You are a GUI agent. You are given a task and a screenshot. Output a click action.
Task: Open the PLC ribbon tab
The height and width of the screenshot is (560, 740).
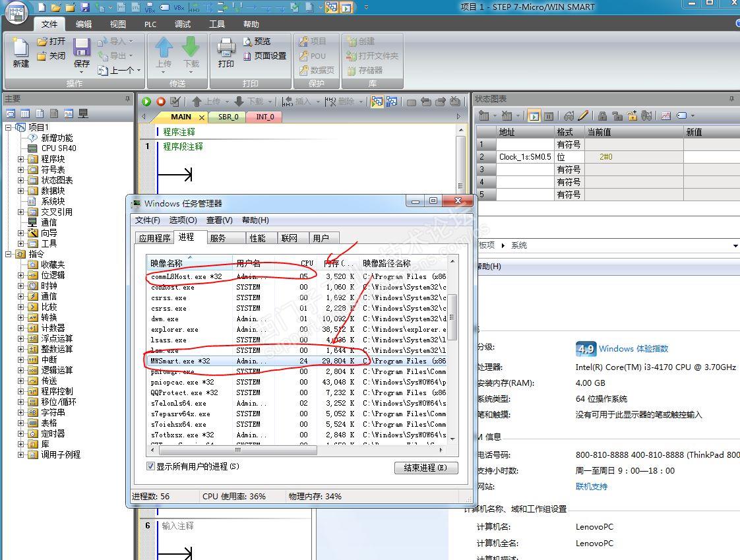[150, 24]
